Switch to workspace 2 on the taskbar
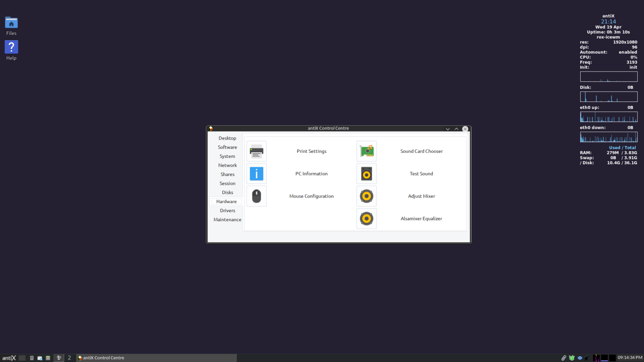Viewport: 644px width, 362px height. [69, 358]
